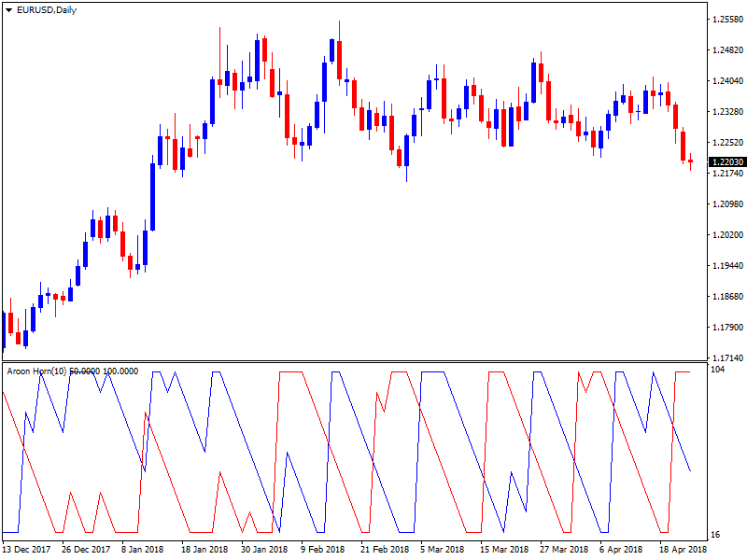This screenshot has height=560, width=747.
Task: Click the 18 Jan 2018 date label
Action: (x=204, y=550)
